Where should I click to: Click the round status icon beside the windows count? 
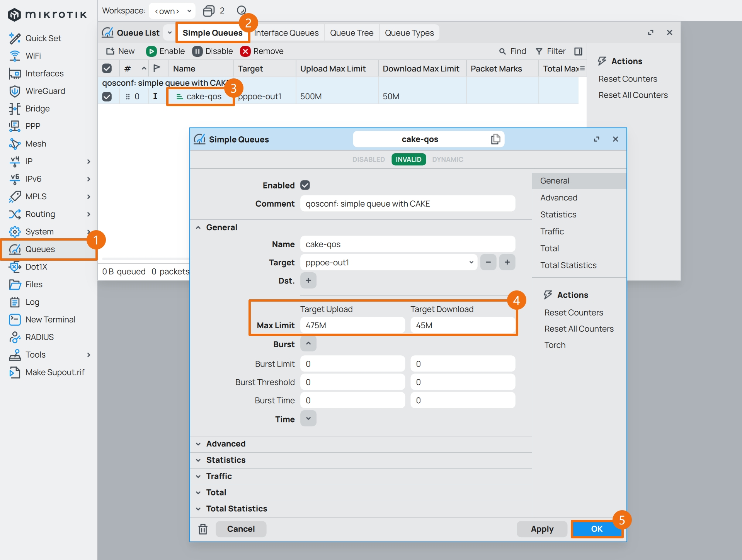coord(242,10)
